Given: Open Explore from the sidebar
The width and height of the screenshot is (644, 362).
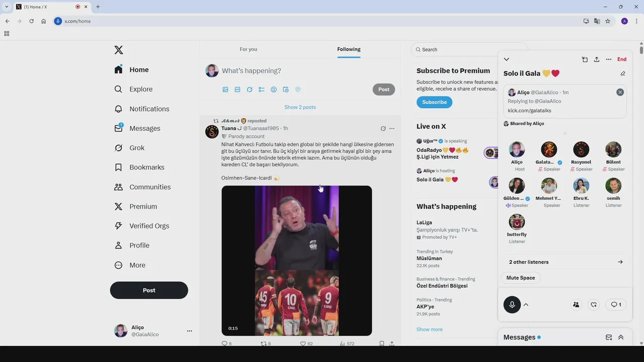Looking at the screenshot, I should (134, 89).
